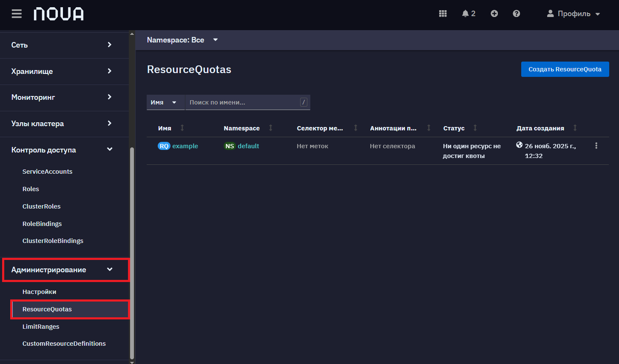Sort by Селектор ме... column icon
This screenshot has width=619, height=364.
[x=356, y=128]
